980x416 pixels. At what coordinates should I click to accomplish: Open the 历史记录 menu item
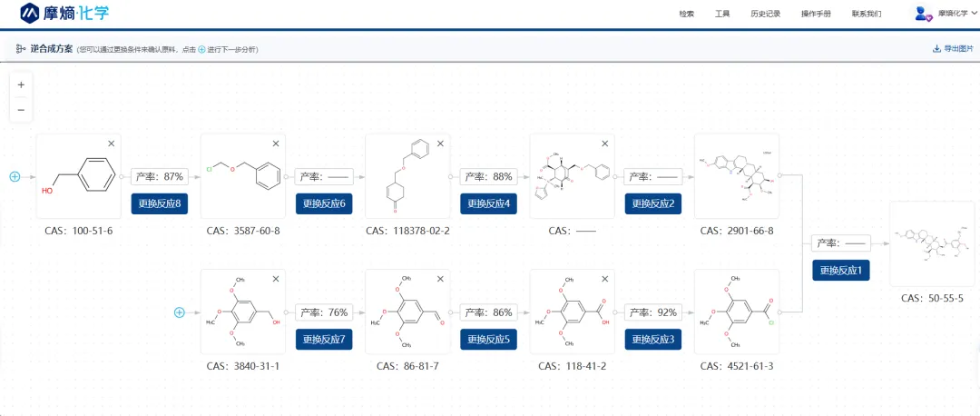point(765,14)
